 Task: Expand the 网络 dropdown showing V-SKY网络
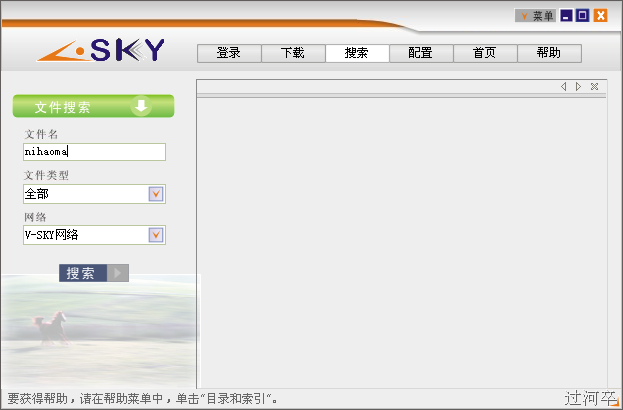[x=156, y=235]
